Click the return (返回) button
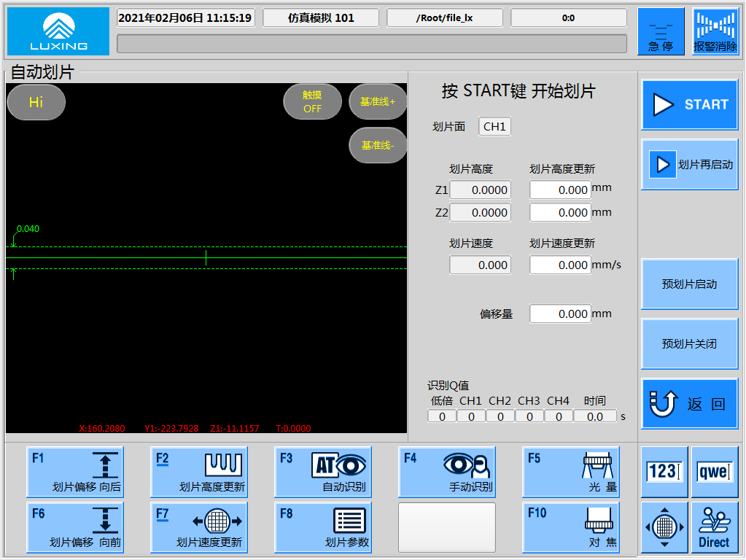 click(x=689, y=403)
